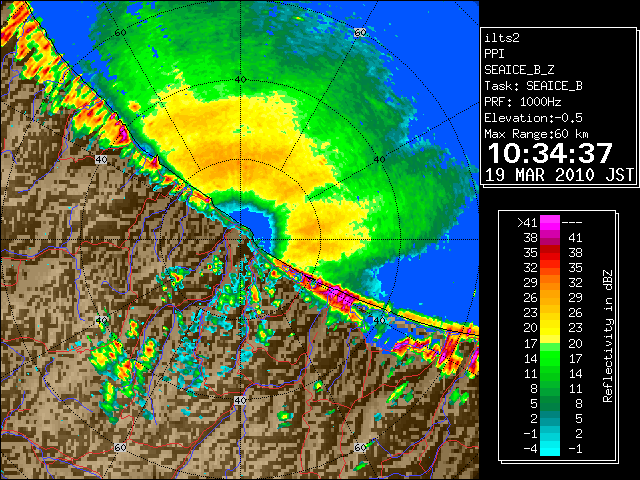Click the radar site name ilts2

coord(502,38)
